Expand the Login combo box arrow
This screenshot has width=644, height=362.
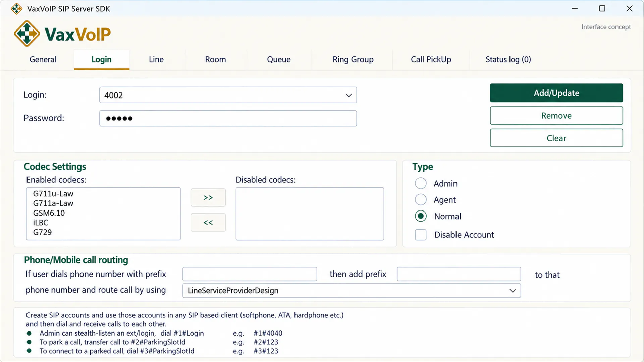[348, 95]
